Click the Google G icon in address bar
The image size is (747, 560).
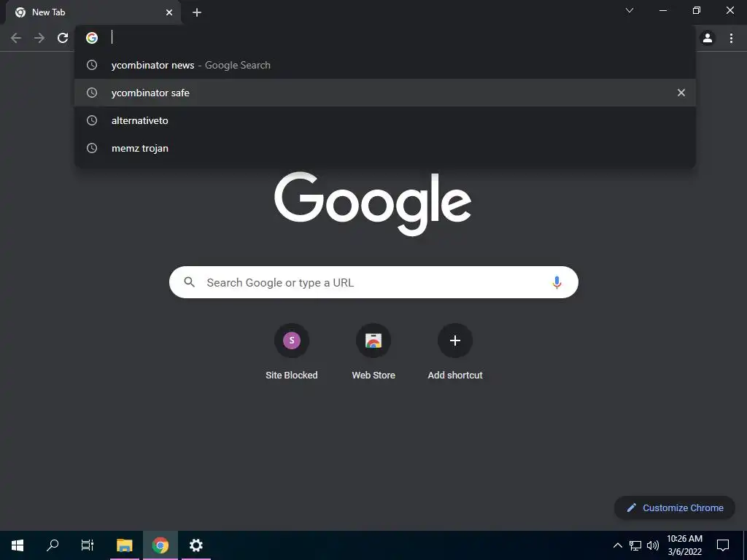click(x=92, y=38)
